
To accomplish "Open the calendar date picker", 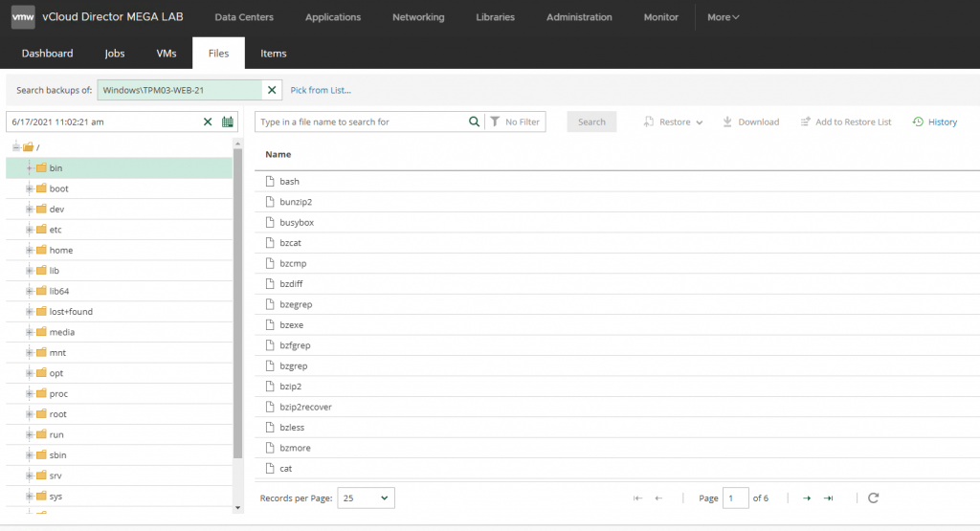I will pos(228,122).
